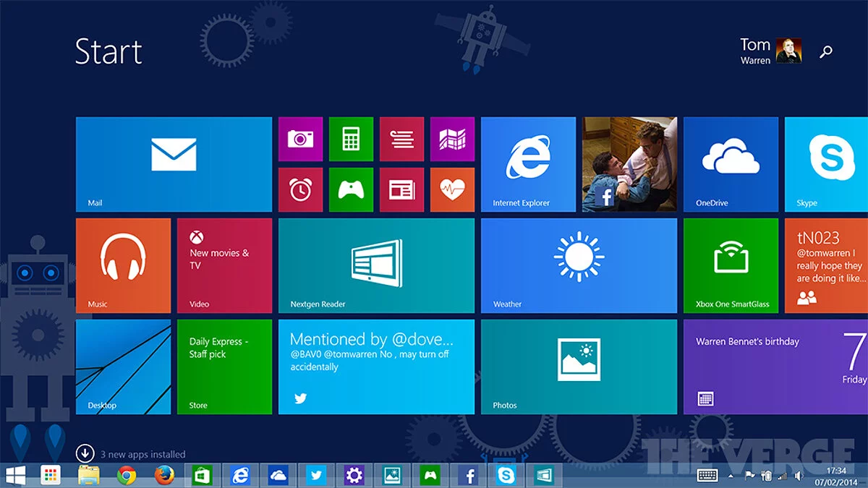868x488 pixels.
Task: Open the Health & Fitness heart tile
Action: tap(452, 189)
